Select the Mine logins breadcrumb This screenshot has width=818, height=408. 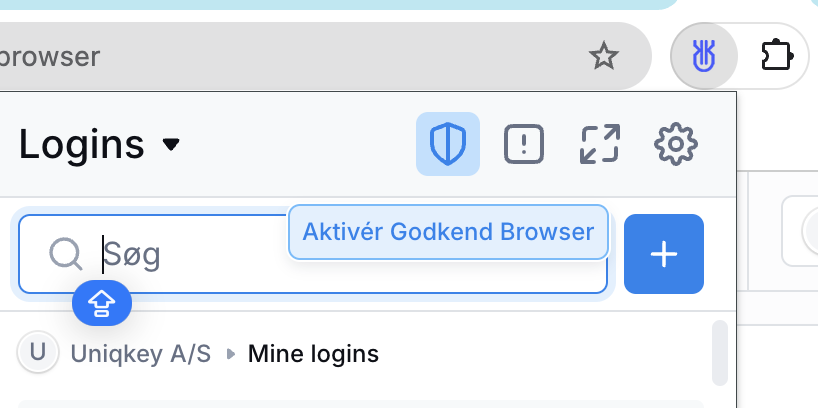(313, 354)
